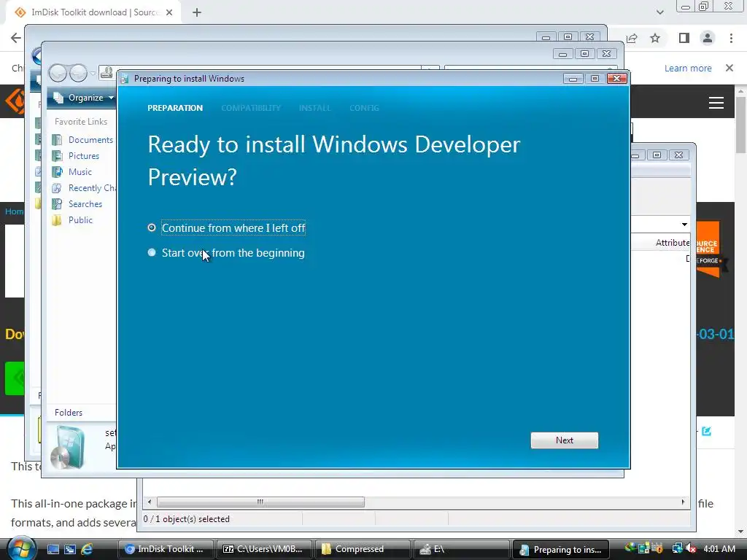Click Explorer back navigation button

pyautogui.click(x=58, y=74)
